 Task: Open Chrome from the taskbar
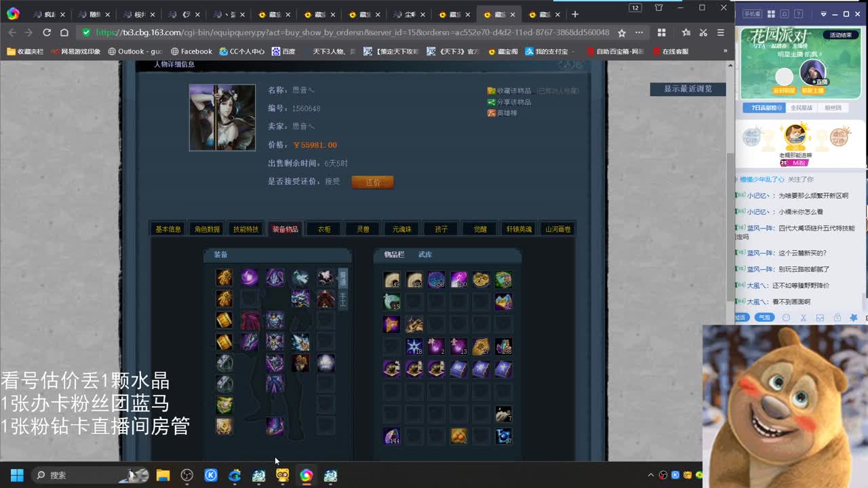306,475
